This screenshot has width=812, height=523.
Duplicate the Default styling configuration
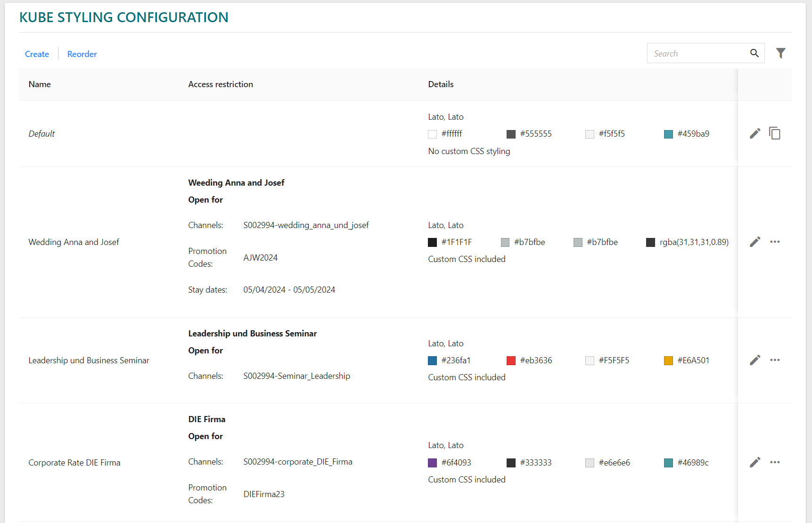tap(775, 133)
